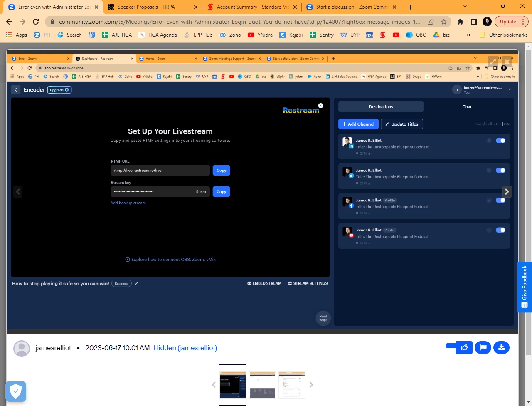532x406 pixels.
Task: Like this image with the thumbs-up button
Action: [464, 347]
